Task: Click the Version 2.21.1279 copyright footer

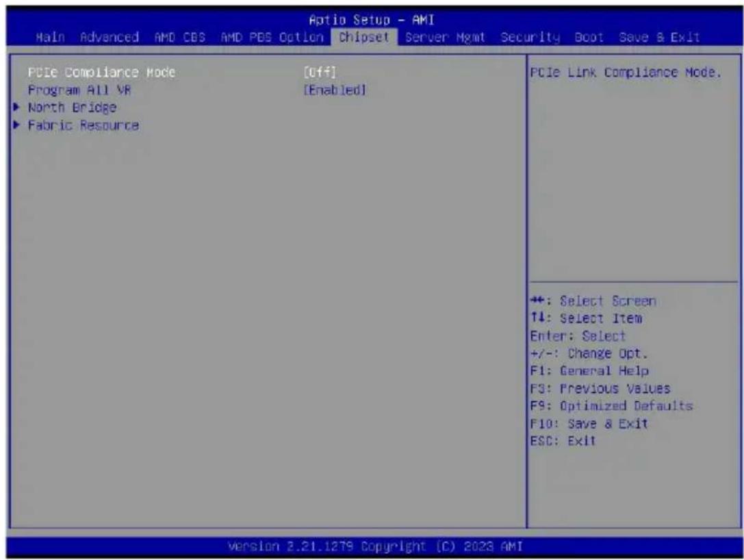Action: tap(375, 547)
